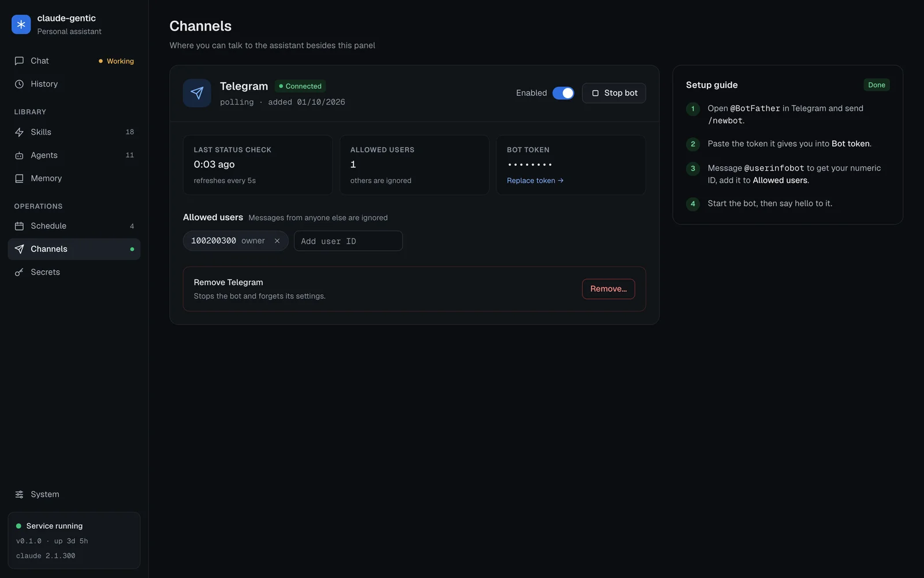924x578 pixels.
Task: Click the "v0.1.0 · up 3d 5h" text
Action: pos(52,541)
